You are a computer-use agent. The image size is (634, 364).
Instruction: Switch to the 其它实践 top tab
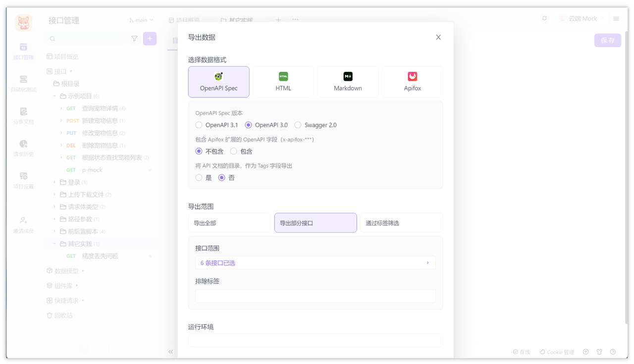(x=237, y=20)
